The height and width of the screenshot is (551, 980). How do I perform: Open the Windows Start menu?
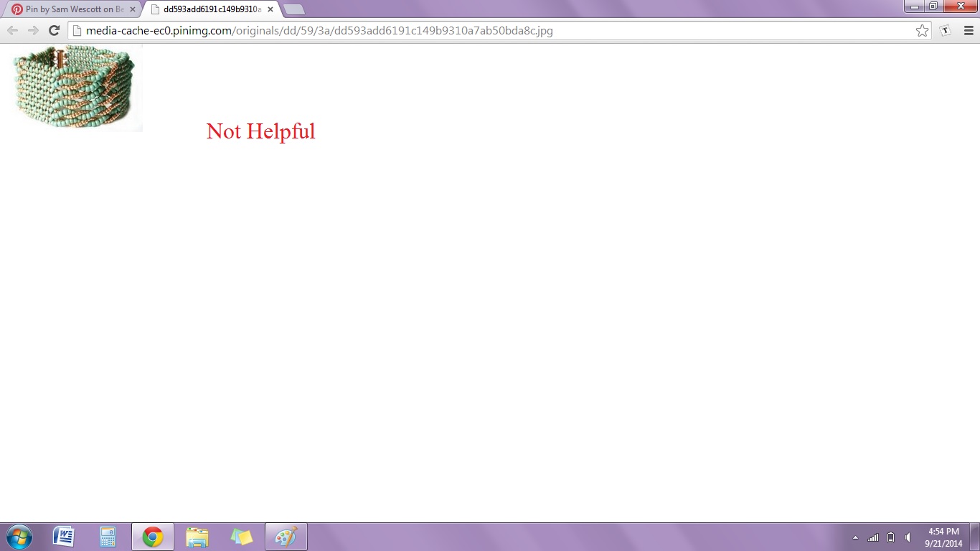(19, 537)
